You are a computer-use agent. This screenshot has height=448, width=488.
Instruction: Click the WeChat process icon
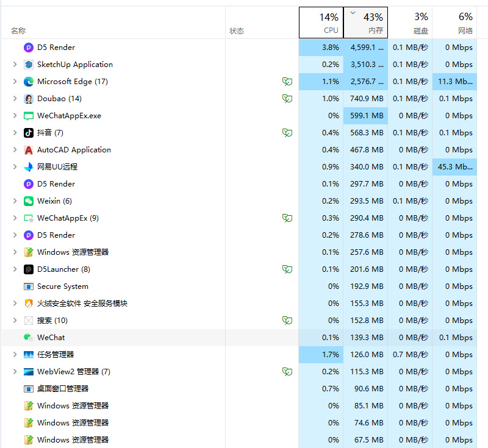[x=28, y=338]
